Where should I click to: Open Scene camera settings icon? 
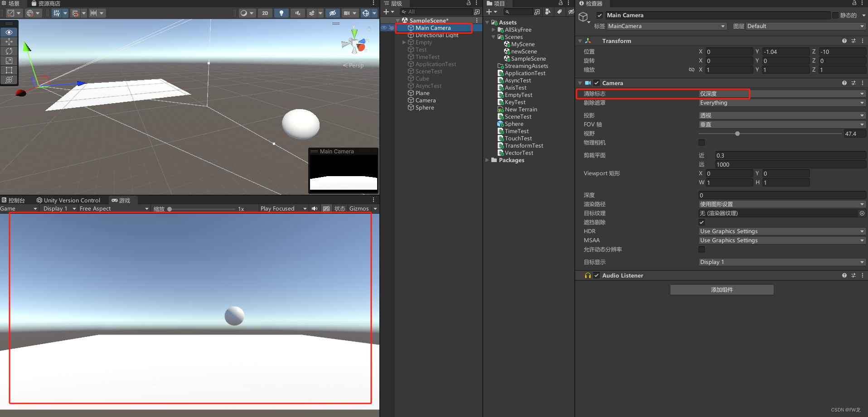point(347,13)
